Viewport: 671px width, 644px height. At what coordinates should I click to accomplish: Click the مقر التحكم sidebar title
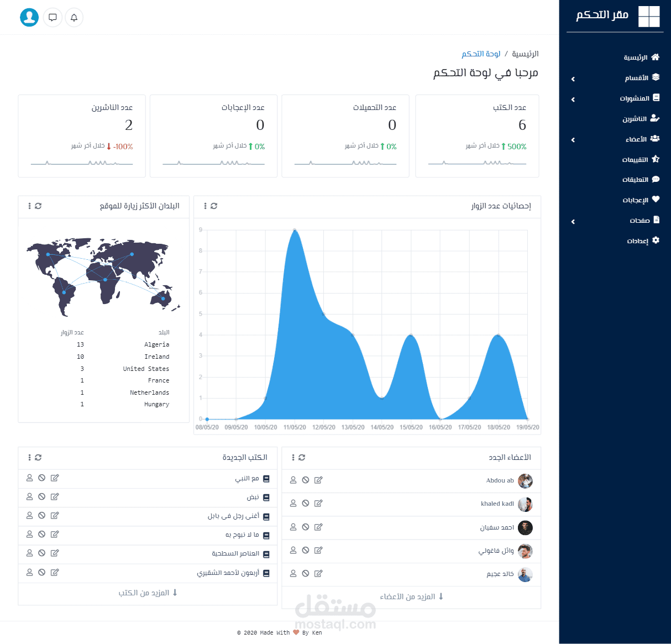coord(602,15)
